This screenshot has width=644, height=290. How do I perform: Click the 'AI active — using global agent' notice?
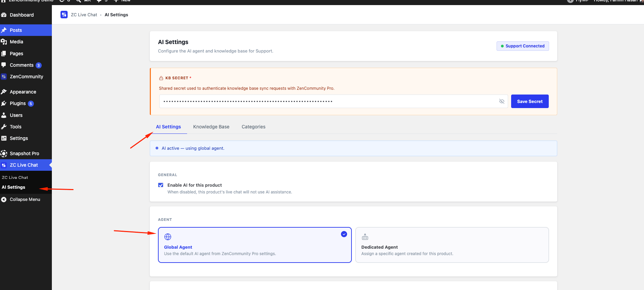(353, 148)
